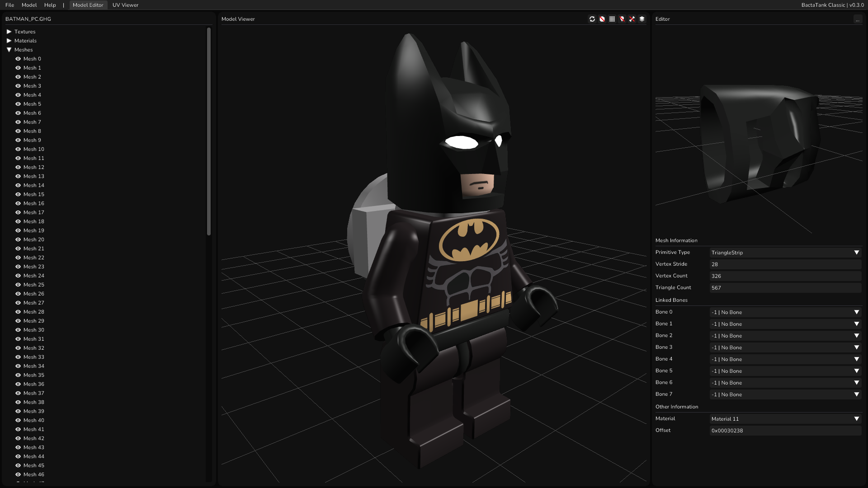Open the Material 11 dropdown
Image resolution: width=868 pixels, height=488 pixels.
click(x=785, y=419)
